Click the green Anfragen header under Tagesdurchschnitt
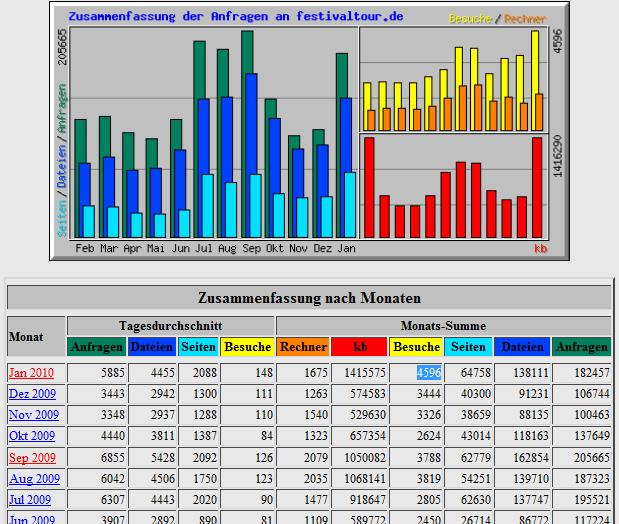The height and width of the screenshot is (524, 619). [x=97, y=347]
